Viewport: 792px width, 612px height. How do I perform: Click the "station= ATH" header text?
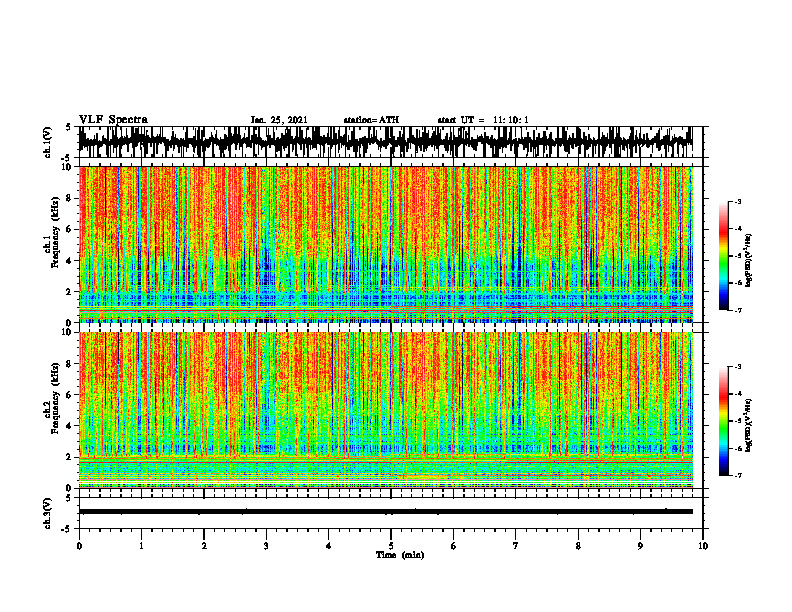tap(371, 120)
